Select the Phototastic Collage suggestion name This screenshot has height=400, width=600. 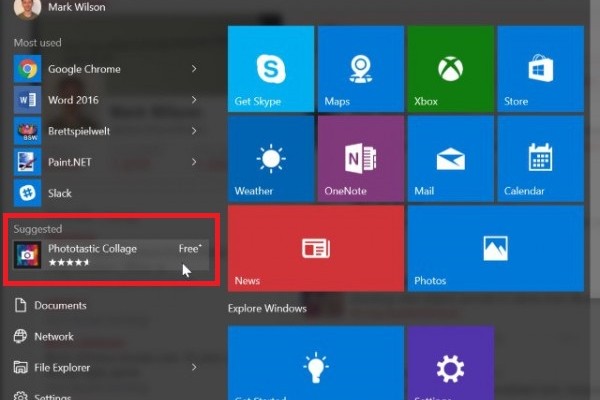pos(92,249)
